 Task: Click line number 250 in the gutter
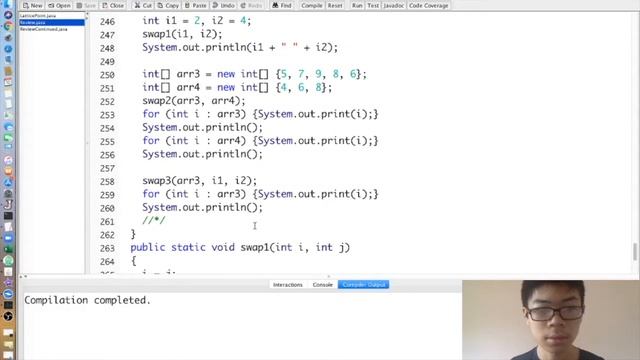[x=107, y=75]
